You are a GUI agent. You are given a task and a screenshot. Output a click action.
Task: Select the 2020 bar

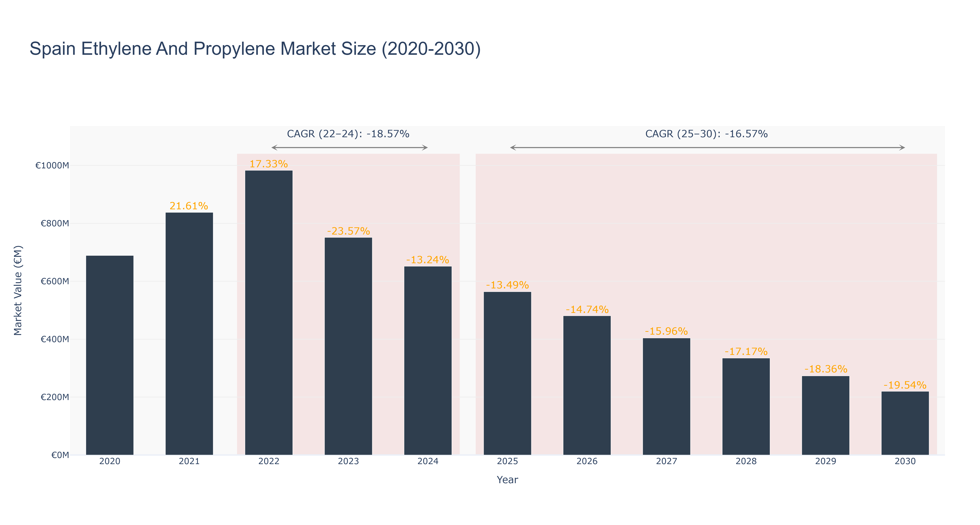110,355
